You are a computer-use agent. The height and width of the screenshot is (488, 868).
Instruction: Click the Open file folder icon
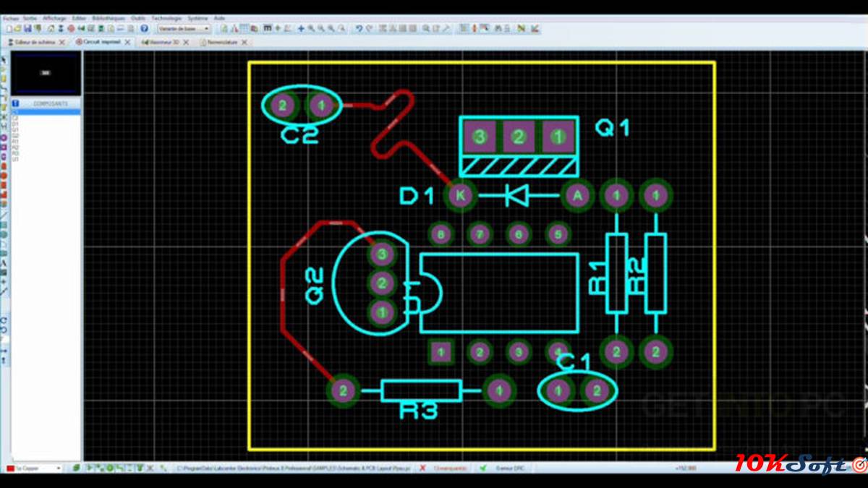(18, 28)
